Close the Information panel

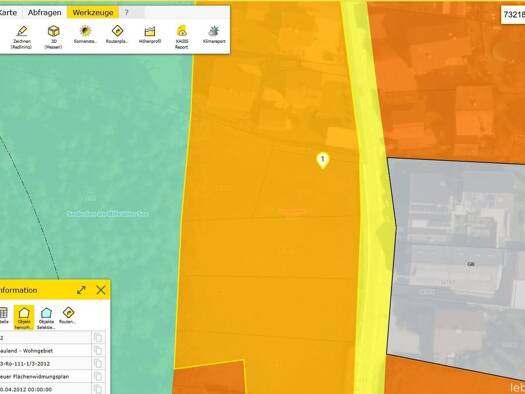click(101, 290)
